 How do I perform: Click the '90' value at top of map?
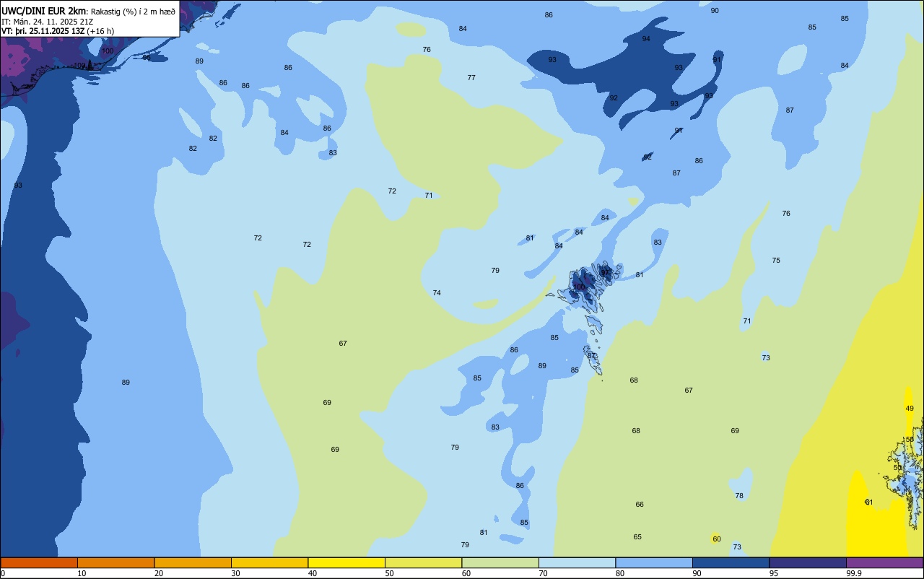tap(715, 11)
